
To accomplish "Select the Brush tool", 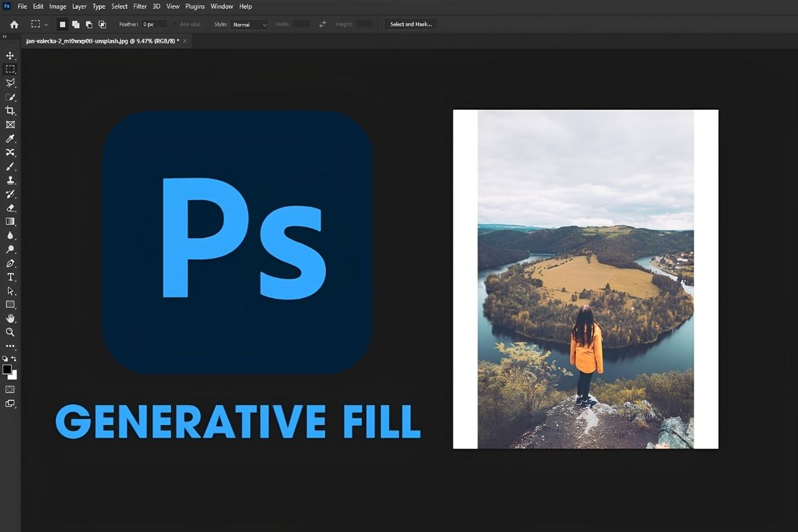I will (x=10, y=166).
